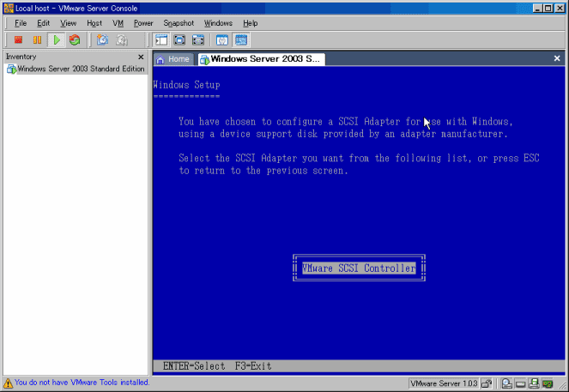The image size is (569, 392).
Task: Click the VMware Server Console title bar icon
Action: pos(9,8)
